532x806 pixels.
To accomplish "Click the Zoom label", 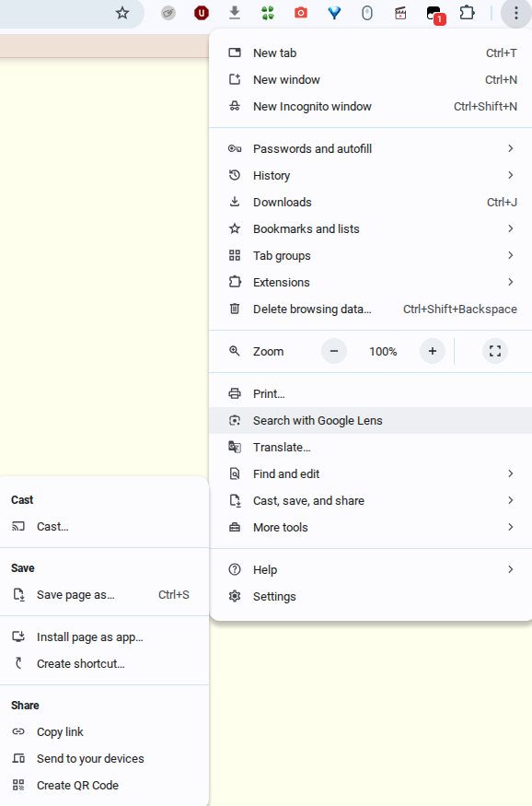I will coord(268,352).
